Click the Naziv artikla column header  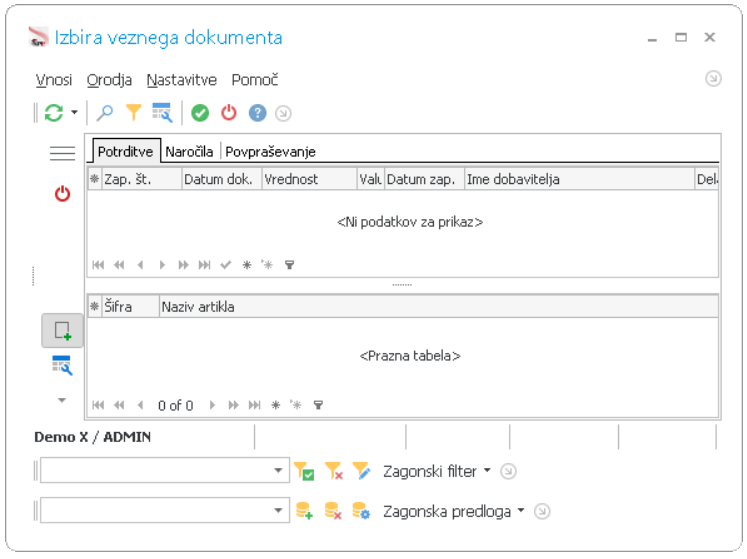pyautogui.click(x=439, y=306)
